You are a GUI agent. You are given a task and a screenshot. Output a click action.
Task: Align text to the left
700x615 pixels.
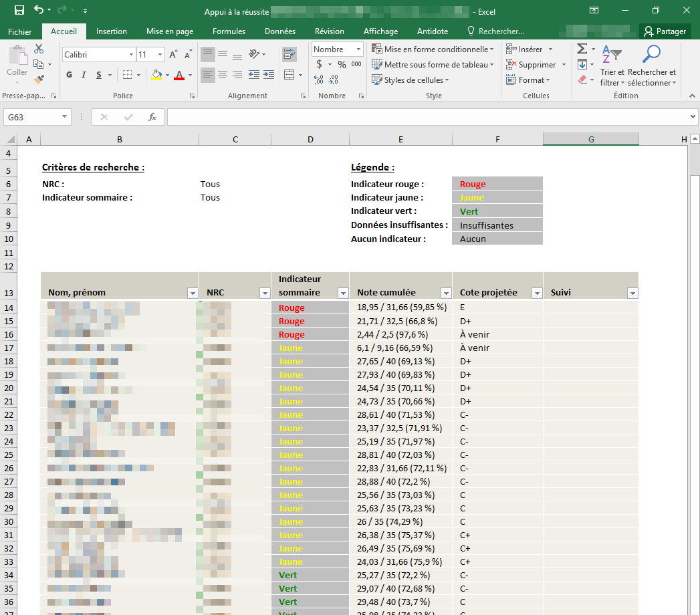(207, 74)
